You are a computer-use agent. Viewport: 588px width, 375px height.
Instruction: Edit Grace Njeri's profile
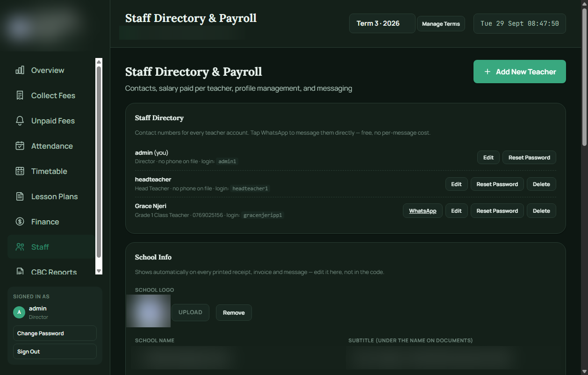456,211
